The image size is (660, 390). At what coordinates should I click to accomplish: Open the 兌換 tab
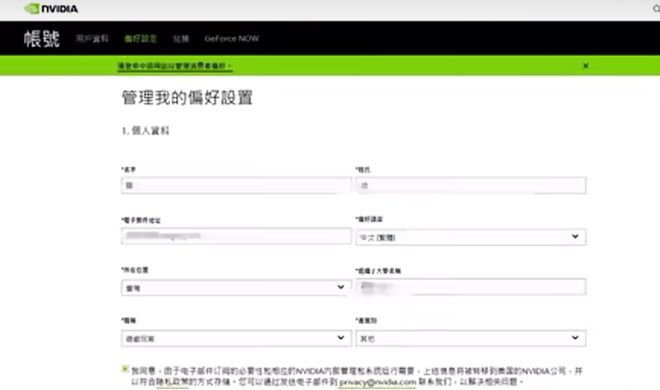(x=181, y=39)
